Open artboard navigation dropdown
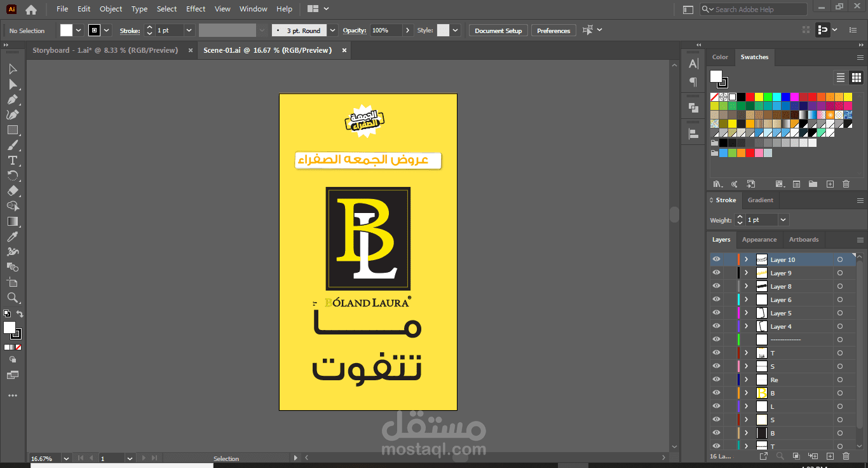 [130, 458]
